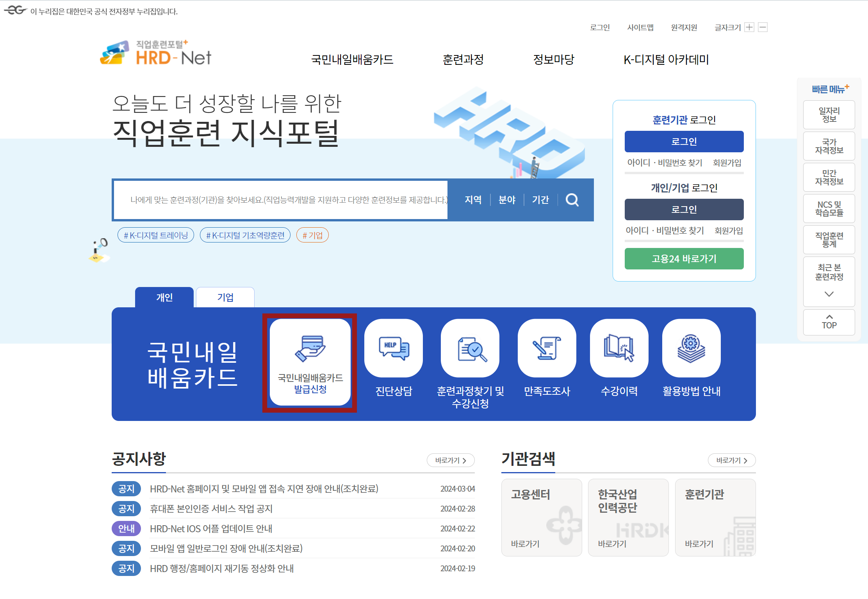Click the 훈련기관 로그인 blue button
The height and width of the screenshot is (599, 868).
684,142
